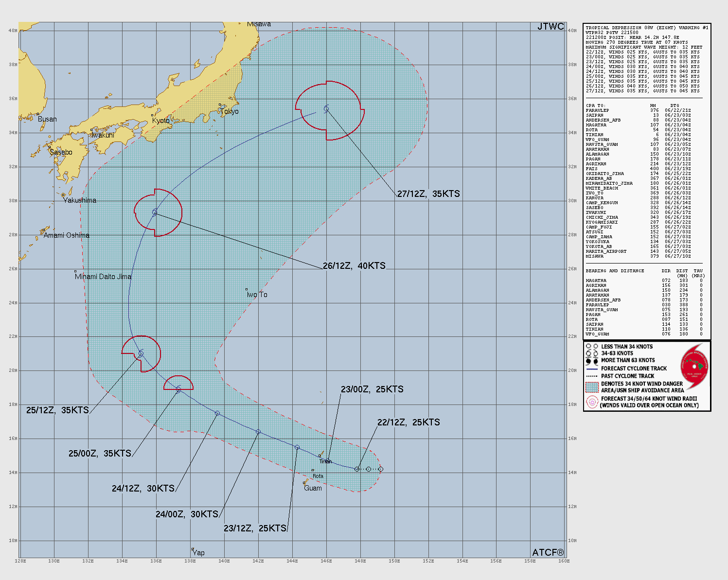Screen dimensions: 728x580
Task: Click the '22/12Z, 25KTS' forecast label
Action: [x=408, y=422]
